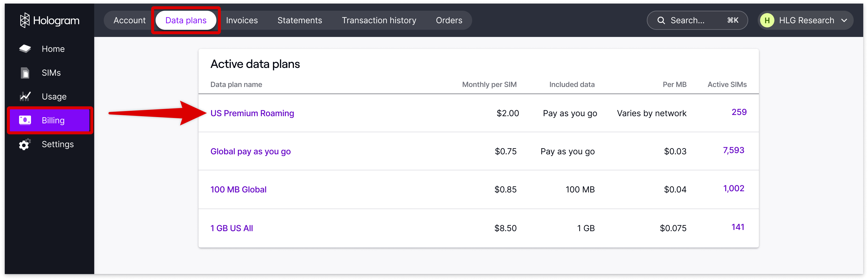Switch to the Transaction history tab

(x=379, y=20)
